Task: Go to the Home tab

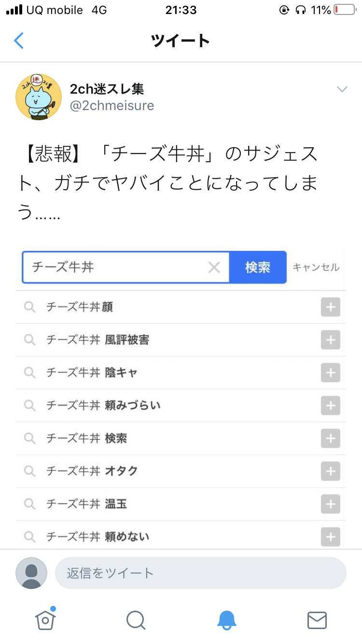Action: (x=44, y=619)
